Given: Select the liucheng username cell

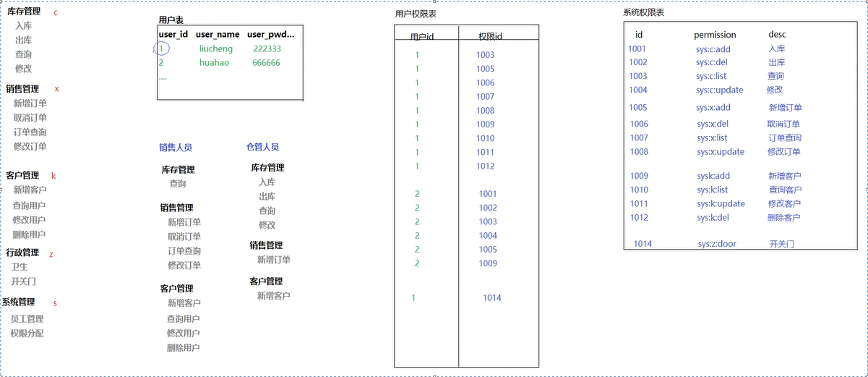Looking at the screenshot, I should 217,49.
